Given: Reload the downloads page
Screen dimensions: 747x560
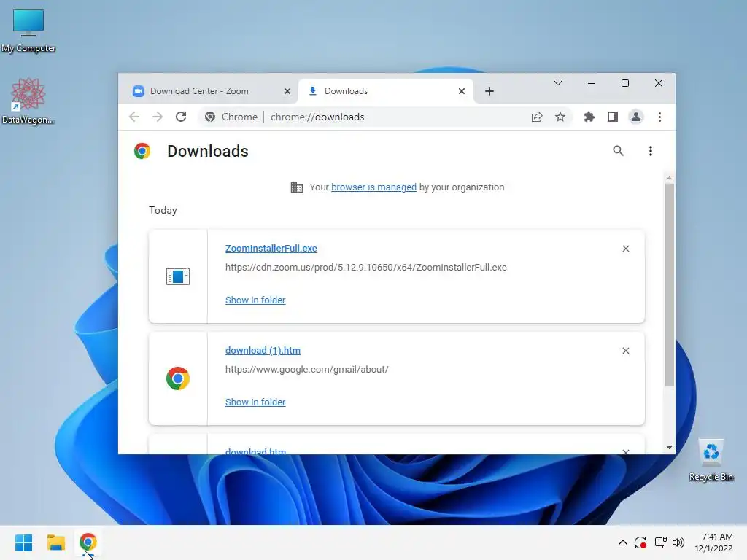Looking at the screenshot, I should click(181, 117).
